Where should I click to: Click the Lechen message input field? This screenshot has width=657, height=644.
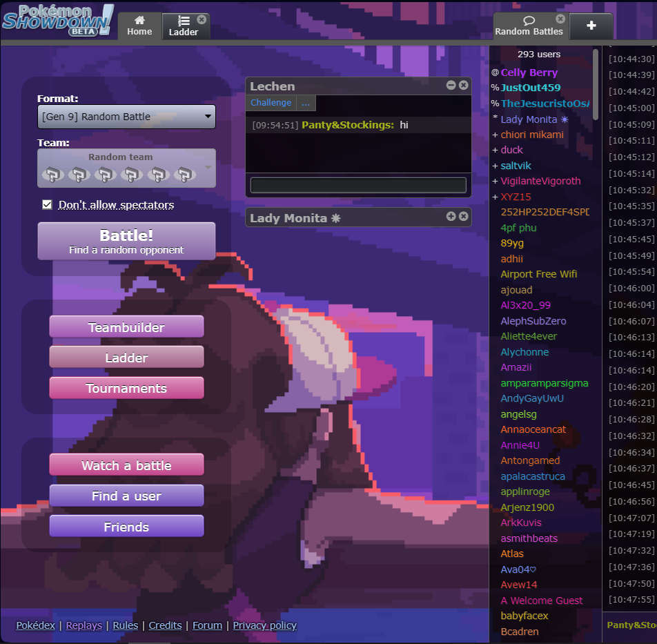pyautogui.click(x=358, y=185)
